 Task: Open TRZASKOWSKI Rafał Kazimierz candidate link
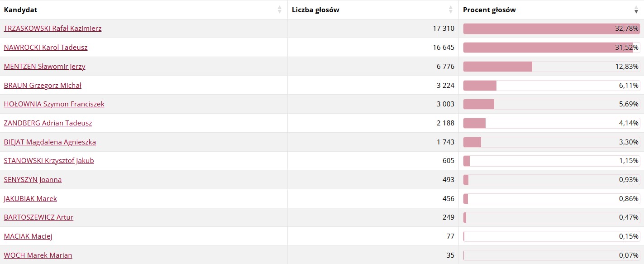[52, 29]
